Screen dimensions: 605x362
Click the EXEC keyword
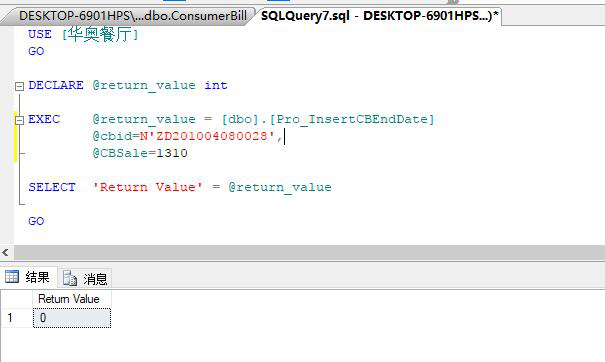pos(44,119)
